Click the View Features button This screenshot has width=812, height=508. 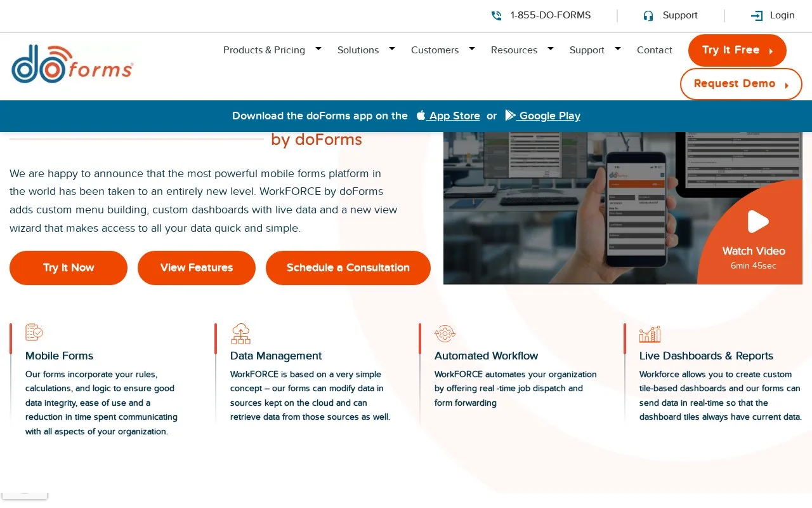(x=197, y=268)
